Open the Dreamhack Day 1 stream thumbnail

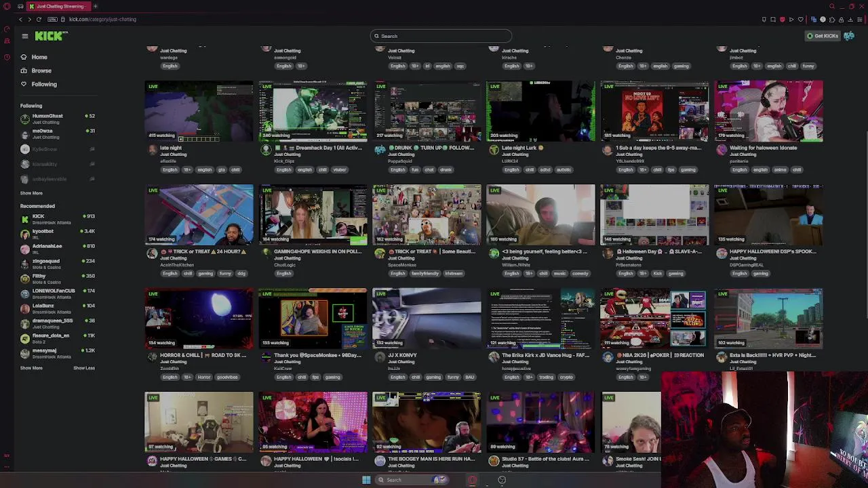click(x=313, y=111)
